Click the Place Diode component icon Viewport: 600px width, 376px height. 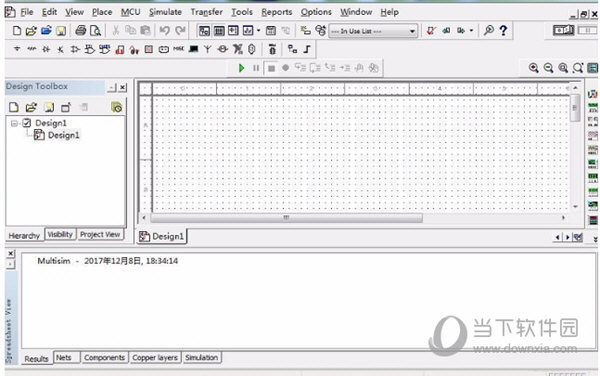coord(46,49)
